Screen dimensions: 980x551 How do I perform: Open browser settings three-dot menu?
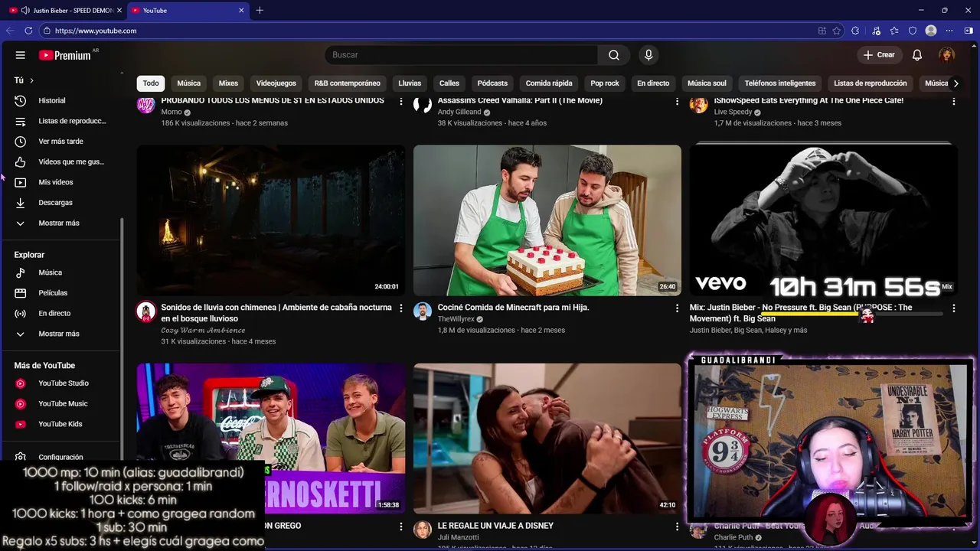(x=949, y=31)
